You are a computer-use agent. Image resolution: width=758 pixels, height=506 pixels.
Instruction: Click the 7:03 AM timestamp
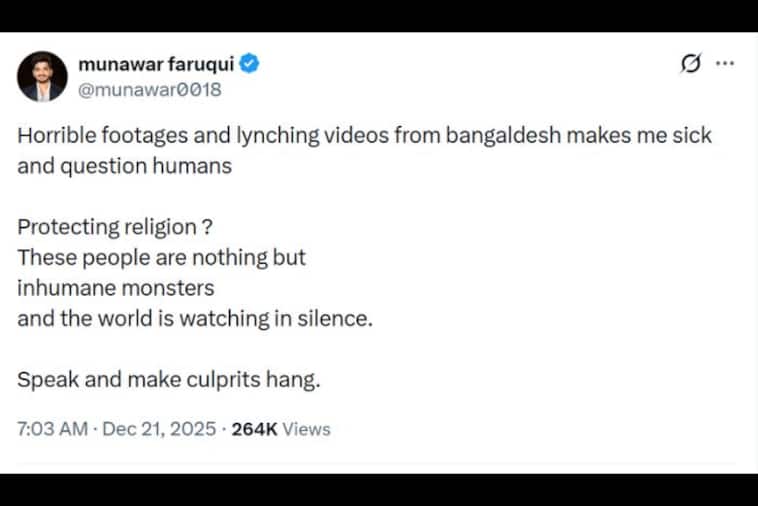(52, 429)
